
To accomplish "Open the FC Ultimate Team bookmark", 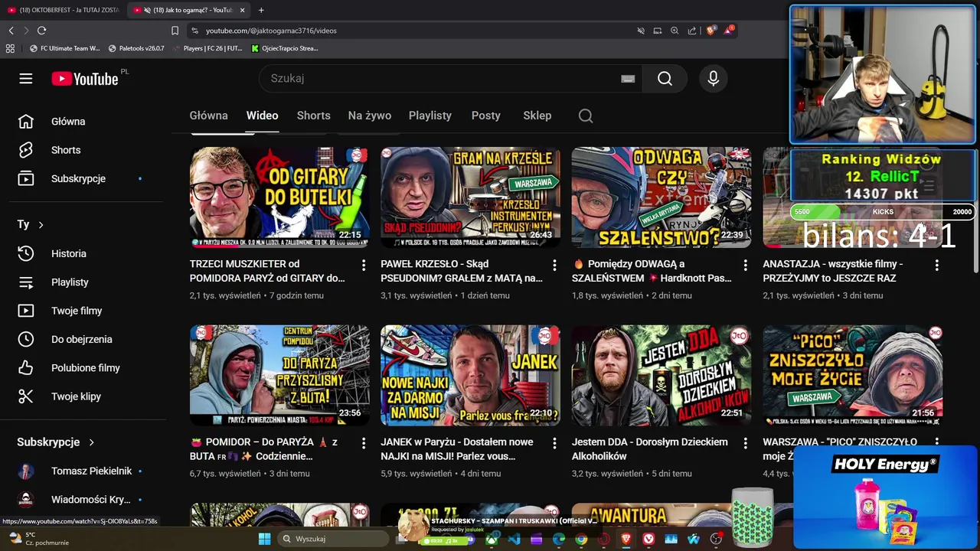I will point(65,48).
